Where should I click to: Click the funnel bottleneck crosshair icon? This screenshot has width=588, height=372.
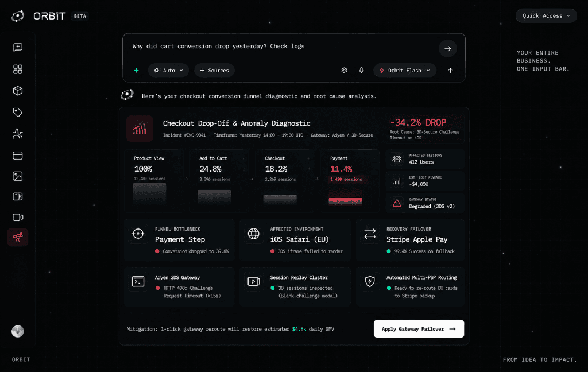138,234
